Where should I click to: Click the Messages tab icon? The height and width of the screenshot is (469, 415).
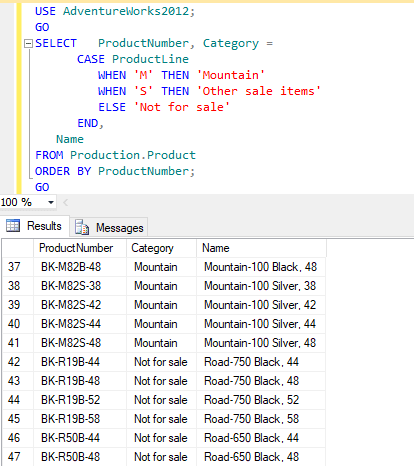[82, 227]
